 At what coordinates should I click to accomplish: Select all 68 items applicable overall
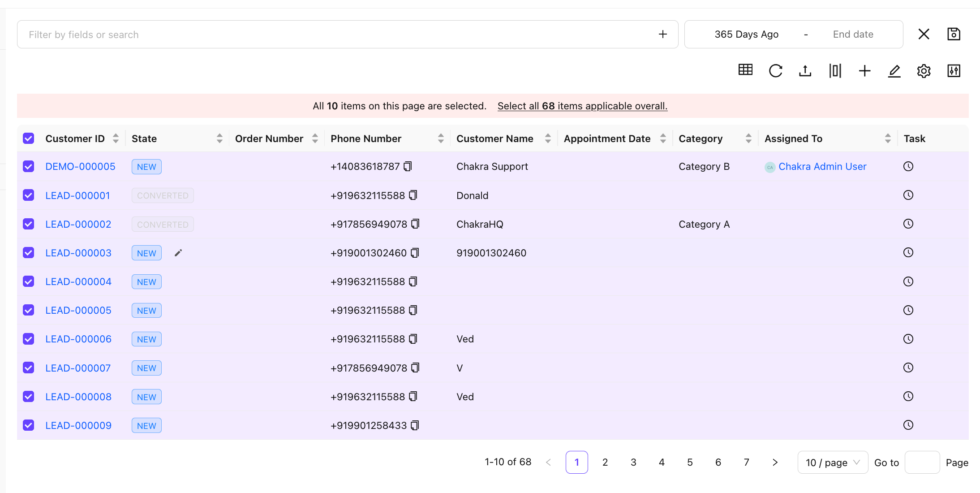coord(582,106)
